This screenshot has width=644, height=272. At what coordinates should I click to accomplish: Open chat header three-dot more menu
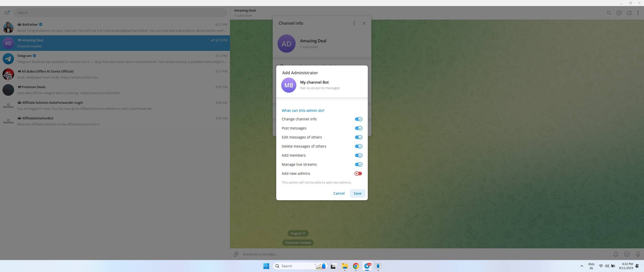click(x=638, y=13)
